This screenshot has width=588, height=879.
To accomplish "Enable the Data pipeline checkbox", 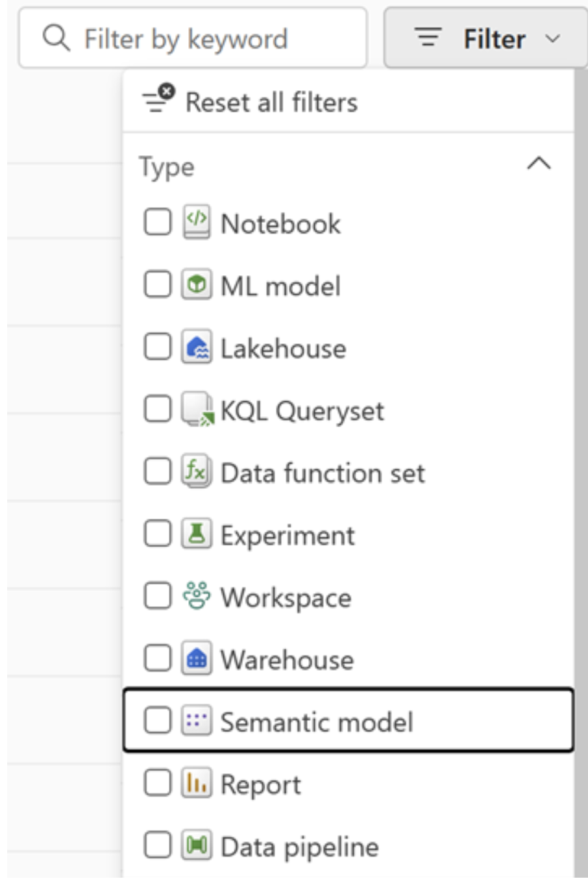I will point(157,846).
